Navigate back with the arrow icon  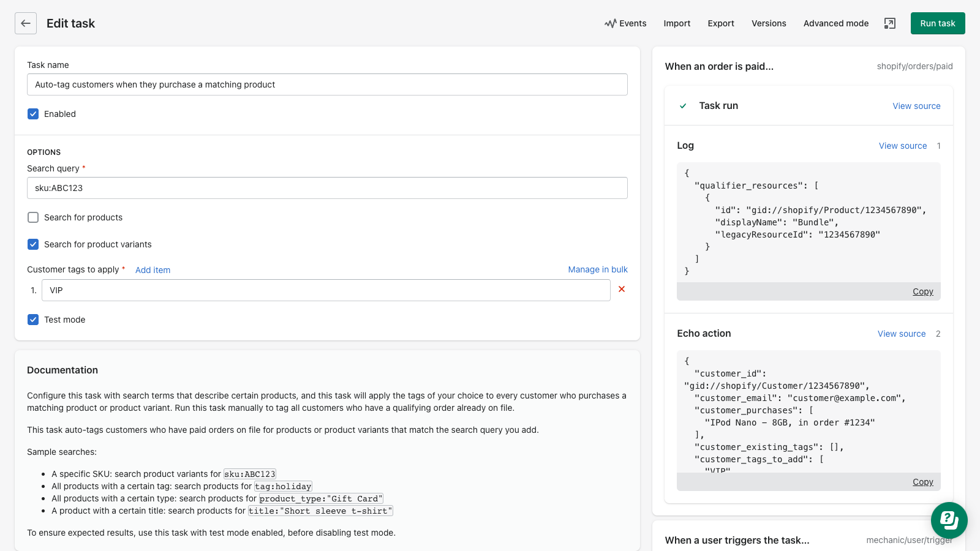click(x=25, y=23)
